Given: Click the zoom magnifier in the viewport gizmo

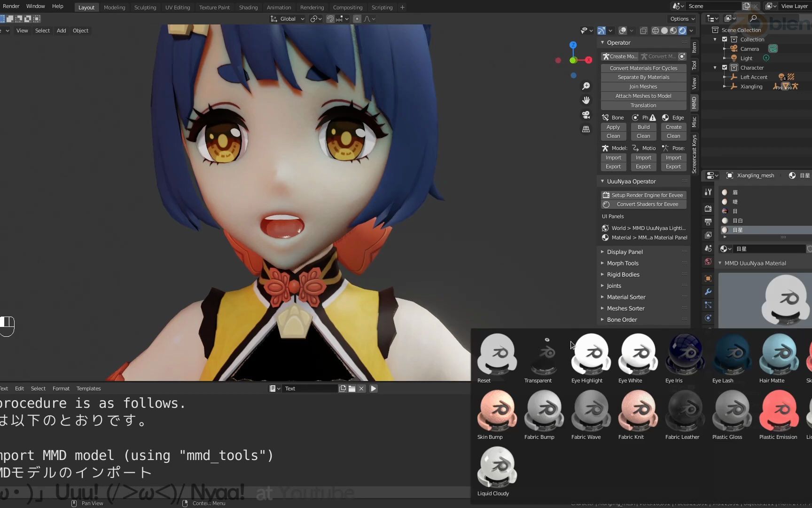Looking at the screenshot, I should coord(586,86).
